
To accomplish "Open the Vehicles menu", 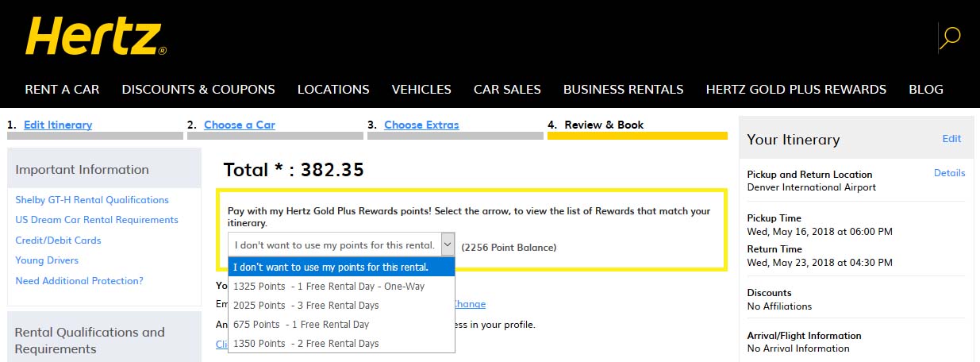I will 421,90.
